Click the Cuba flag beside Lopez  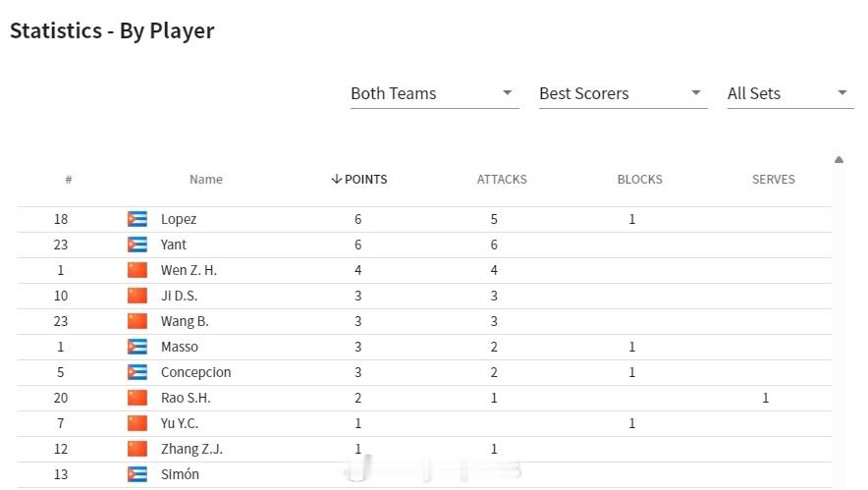[137, 219]
